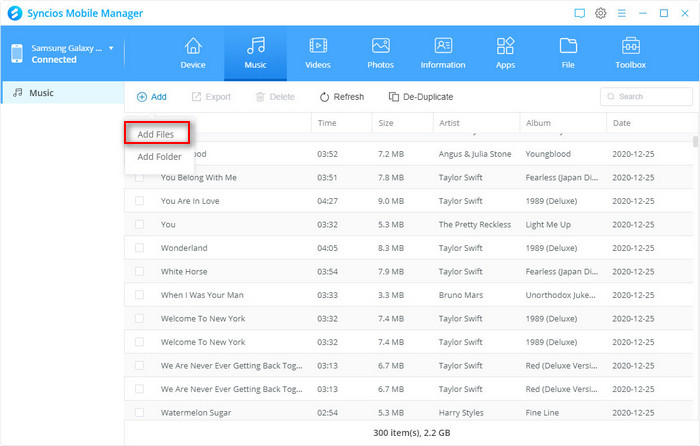The image size is (700, 446).
Task: Select Music in the left sidebar
Action: tap(63, 92)
